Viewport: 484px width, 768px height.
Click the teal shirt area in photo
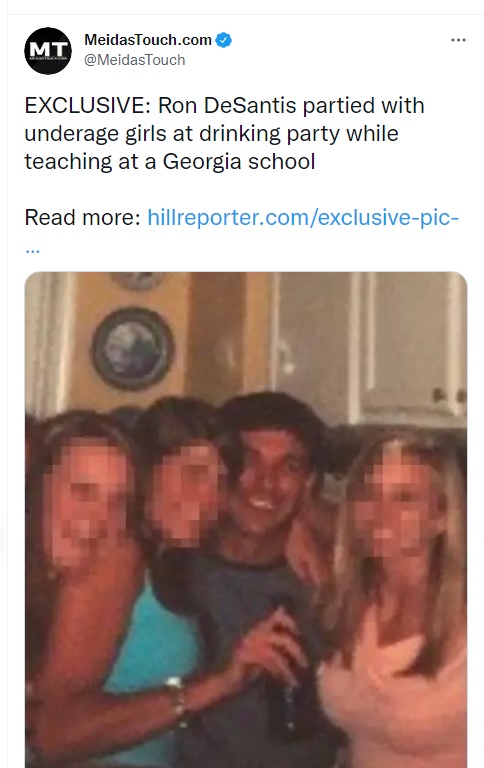tap(147, 642)
